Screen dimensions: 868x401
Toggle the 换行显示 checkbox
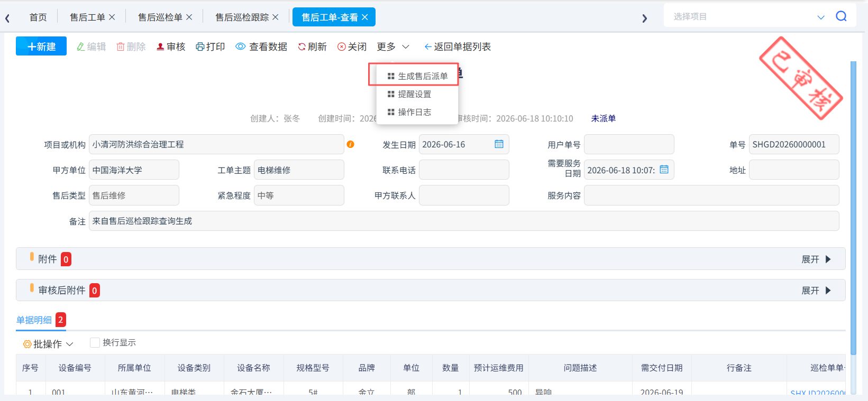point(95,343)
